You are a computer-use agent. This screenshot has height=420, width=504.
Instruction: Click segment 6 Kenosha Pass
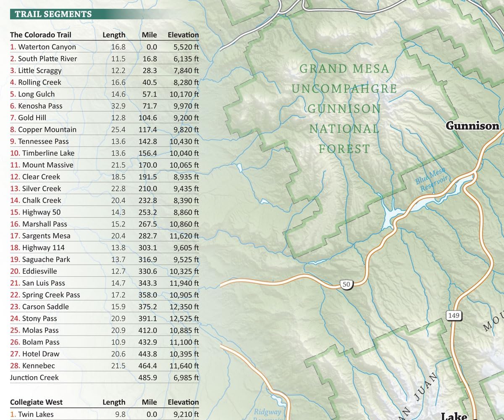[x=36, y=106]
